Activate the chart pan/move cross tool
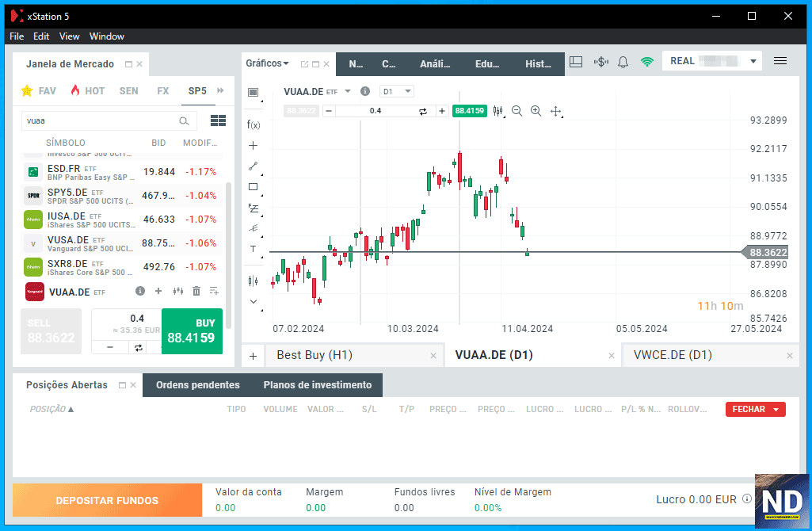This screenshot has width=812, height=531. click(555, 111)
